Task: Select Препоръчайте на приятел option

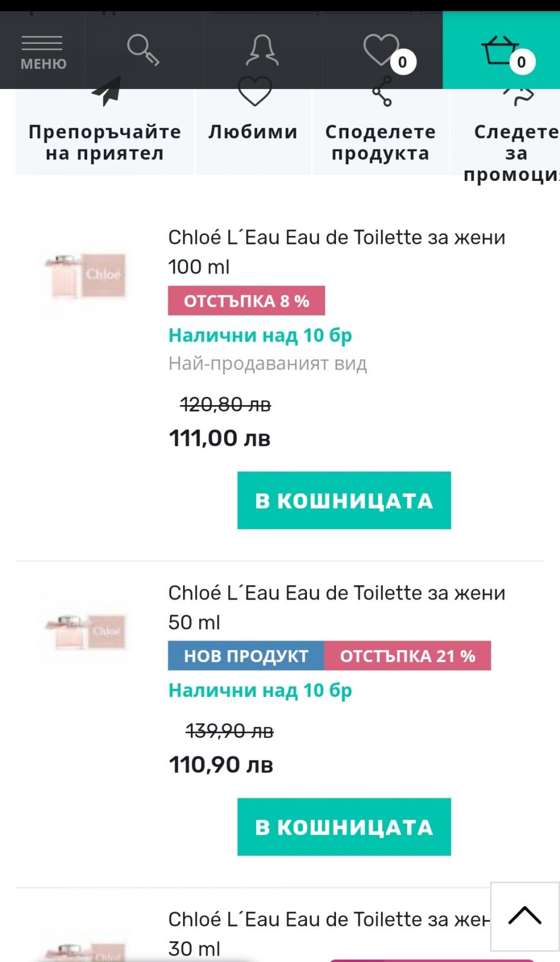Action: click(105, 142)
